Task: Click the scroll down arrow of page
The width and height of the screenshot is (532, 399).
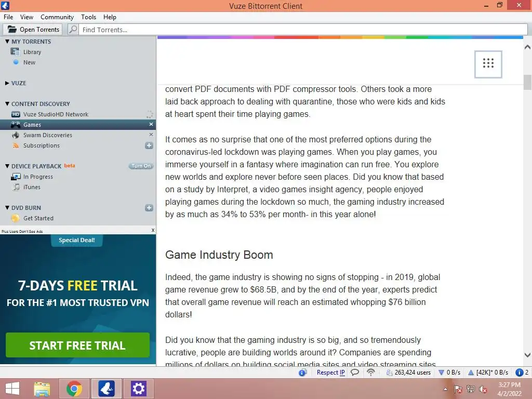Action: pyautogui.click(x=527, y=355)
